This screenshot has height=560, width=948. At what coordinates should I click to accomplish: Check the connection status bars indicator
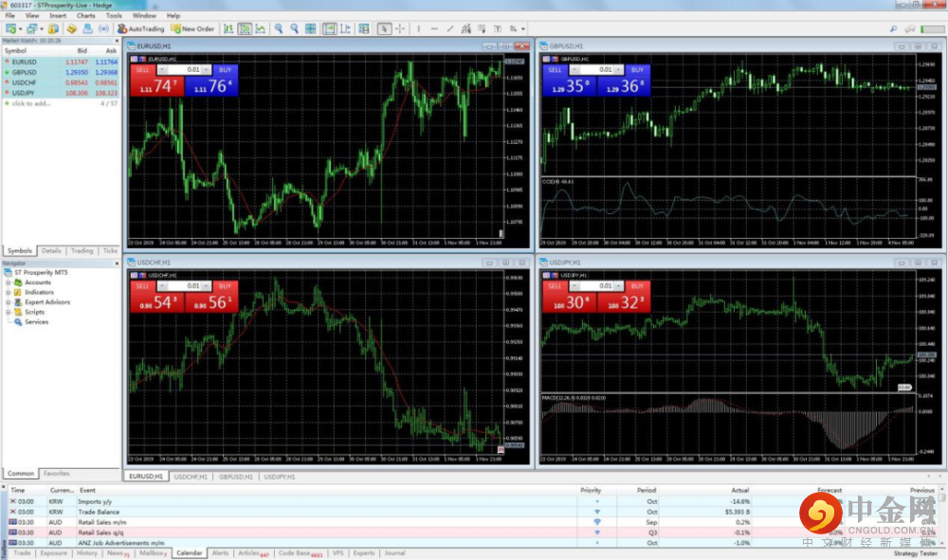coord(932,28)
